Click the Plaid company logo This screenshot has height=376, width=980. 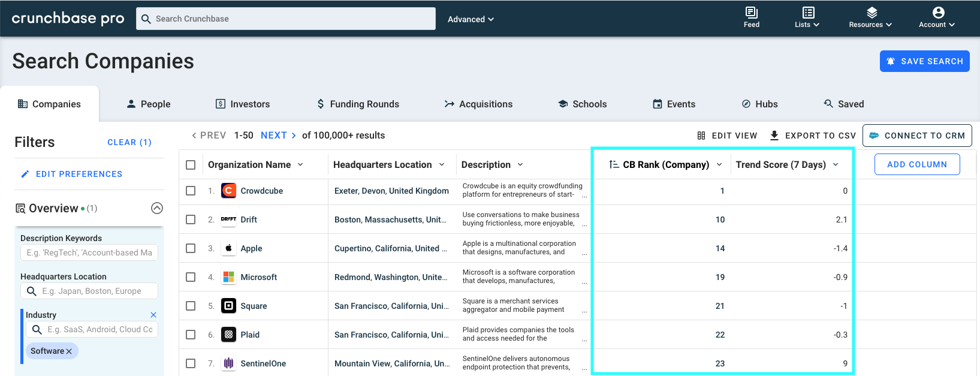click(x=228, y=335)
